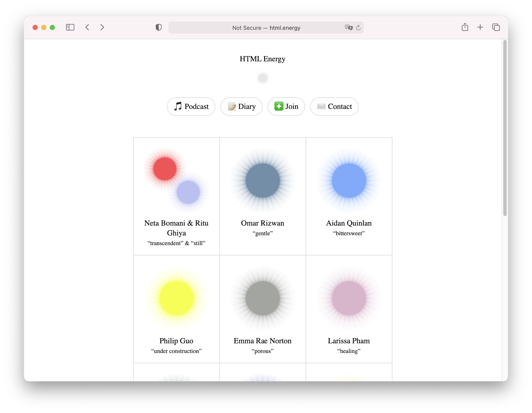This screenshot has width=532, height=413.
Task: Toggle the Safari sidebar
Action: click(70, 27)
